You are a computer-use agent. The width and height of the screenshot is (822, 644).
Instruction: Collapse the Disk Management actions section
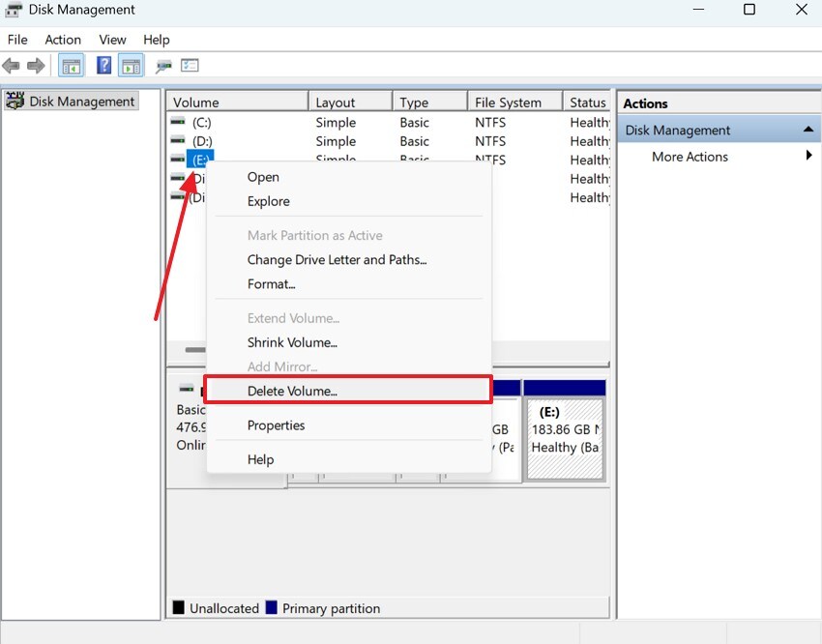coord(808,129)
